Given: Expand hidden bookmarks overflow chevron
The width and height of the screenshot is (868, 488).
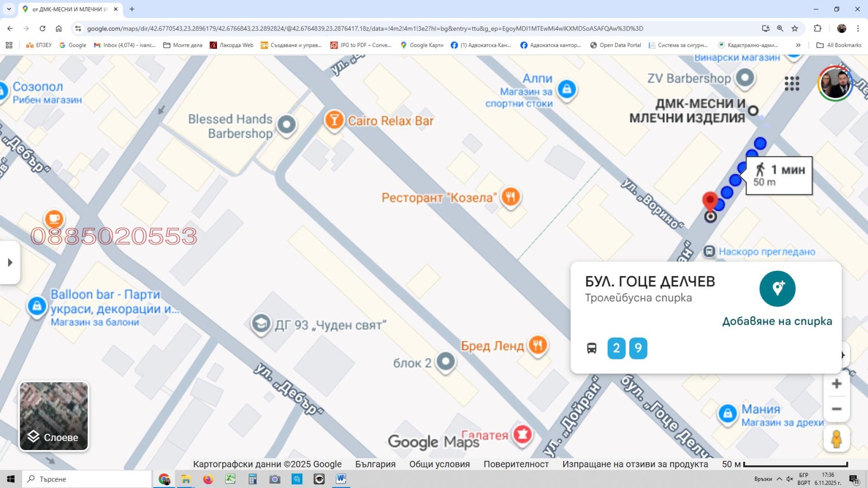Looking at the screenshot, I should pyautogui.click(x=798, y=45).
